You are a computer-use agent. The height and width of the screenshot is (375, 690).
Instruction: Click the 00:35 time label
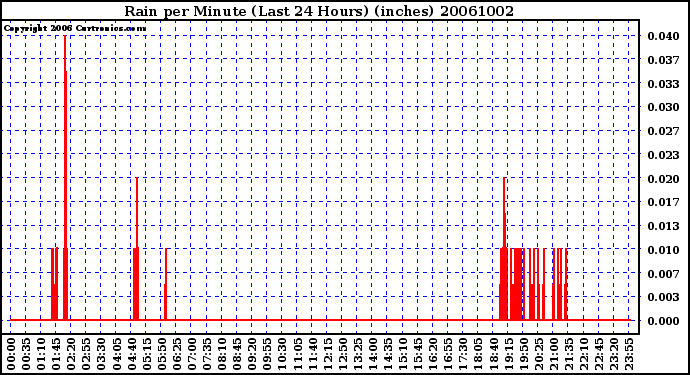tap(26, 354)
